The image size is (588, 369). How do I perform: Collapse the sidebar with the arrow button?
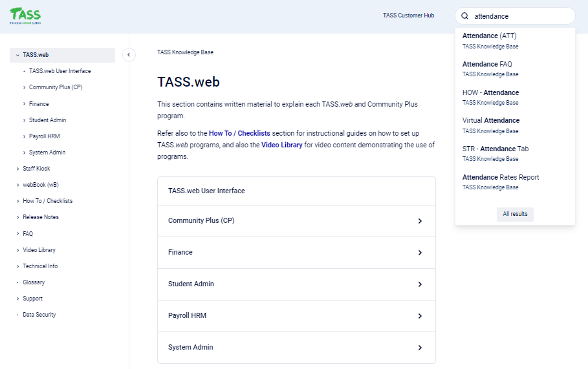tap(129, 55)
